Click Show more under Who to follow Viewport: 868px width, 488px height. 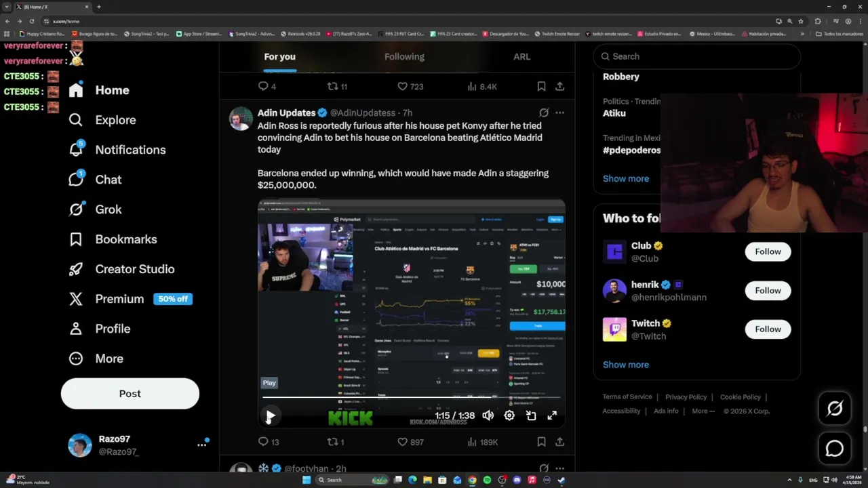[x=626, y=365]
